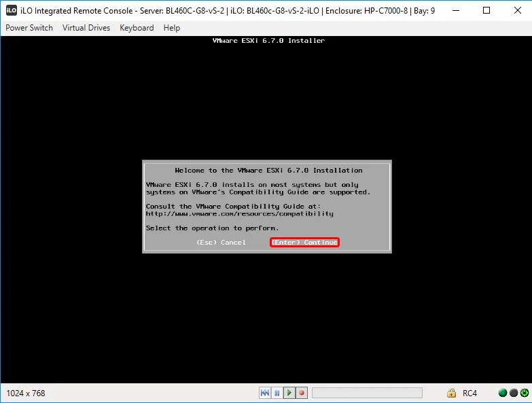Open the Power Switch menu
This screenshot has height=403, width=532.
29,28
